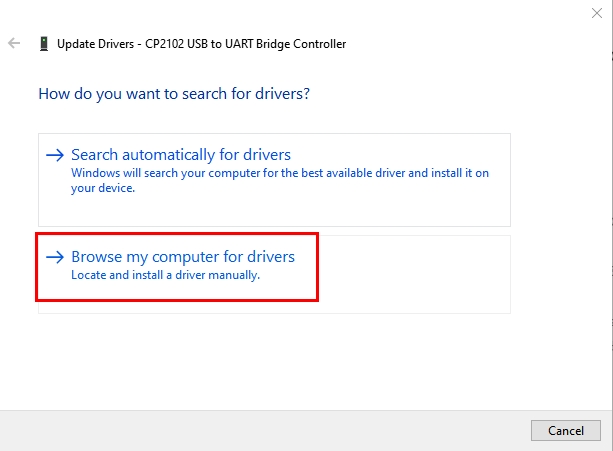This screenshot has height=451, width=613.
Task: Click the 'your device.' second description line
Action: coord(103,188)
